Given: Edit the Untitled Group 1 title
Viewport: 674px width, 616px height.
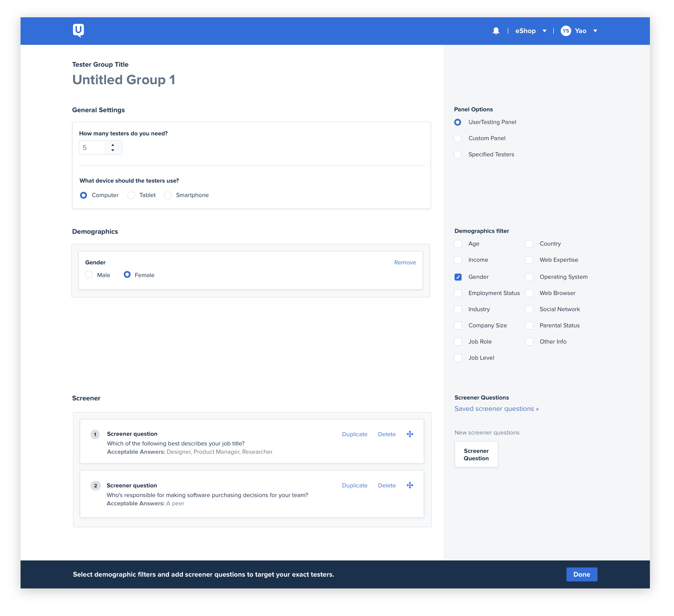Looking at the screenshot, I should pos(124,80).
